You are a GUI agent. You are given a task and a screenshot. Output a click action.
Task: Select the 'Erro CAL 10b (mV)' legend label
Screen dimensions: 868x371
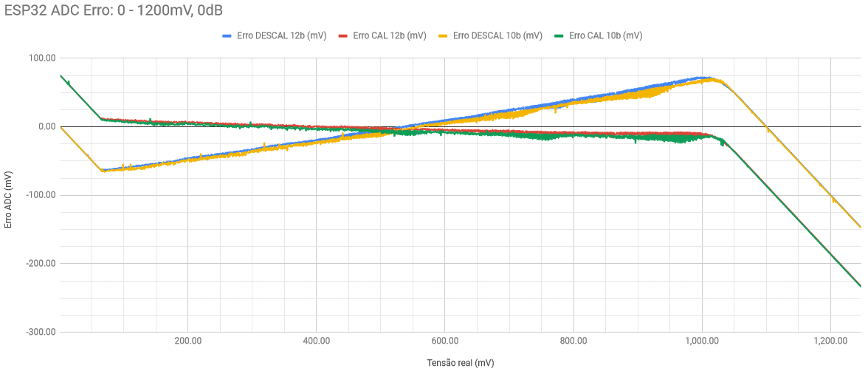[x=605, y=35]
